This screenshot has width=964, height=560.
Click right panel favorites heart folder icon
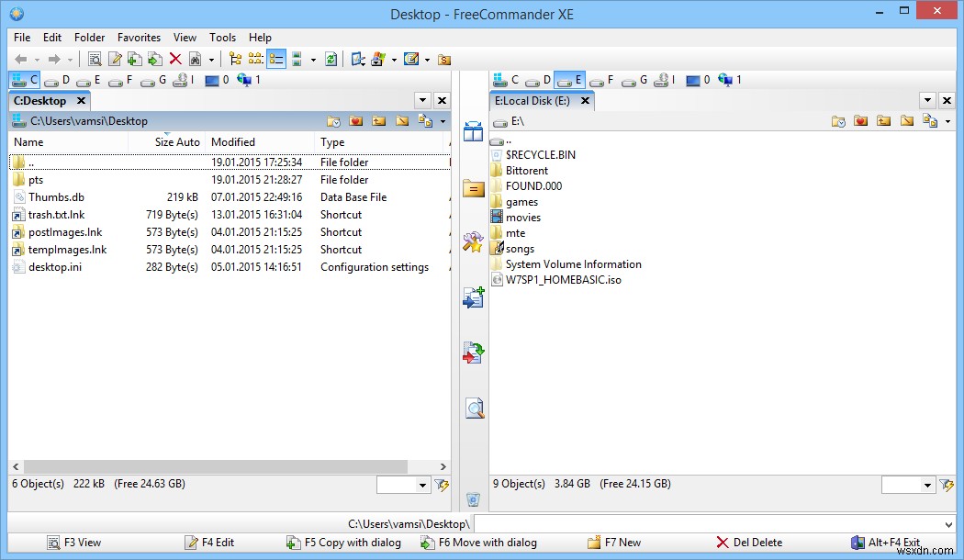pos(861,121)
